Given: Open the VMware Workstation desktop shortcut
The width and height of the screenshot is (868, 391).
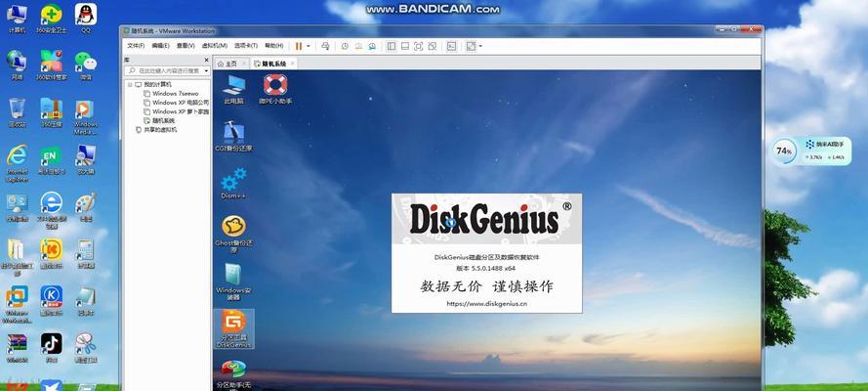Looking at the screenshot, I should pos(17,304).
